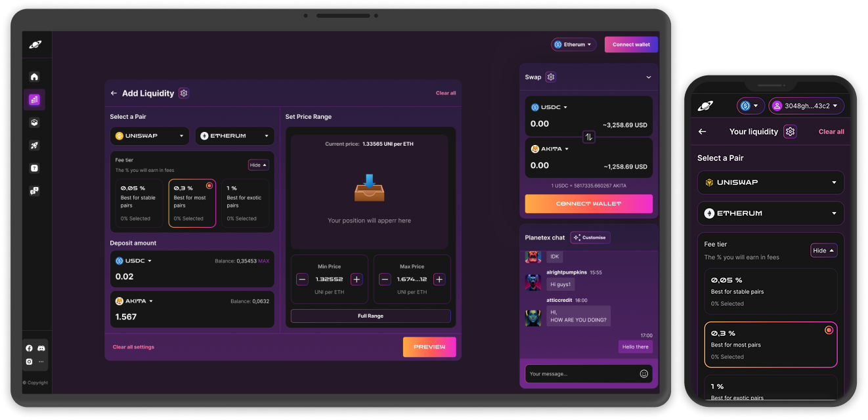Screen dimensions: 868x420
Task: Show more social links via the ellipsis icon
Action: [x=41, y=362]
